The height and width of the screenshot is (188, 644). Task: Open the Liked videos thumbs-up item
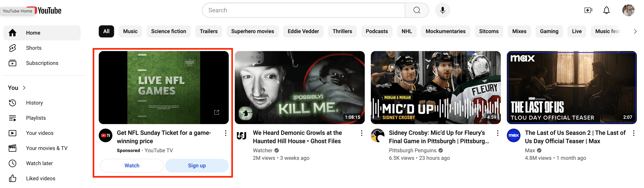coord(40,178)
